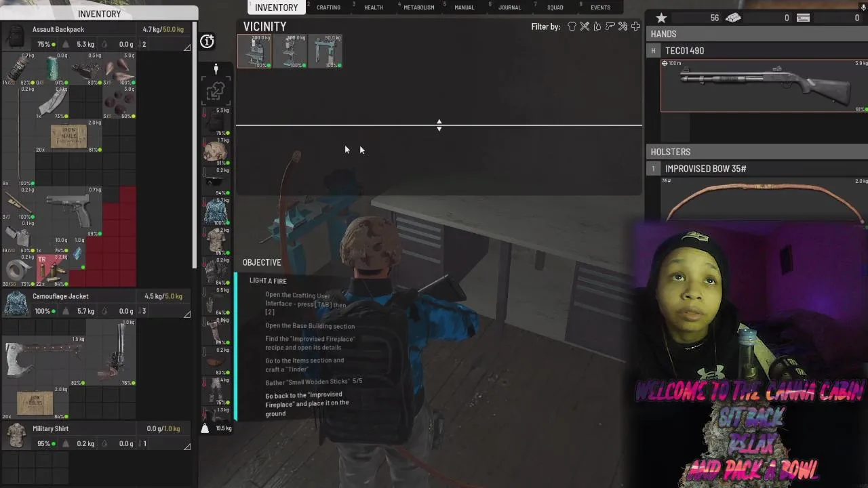Open the Squad tab
868x488 pixels.
coord(555,7)
